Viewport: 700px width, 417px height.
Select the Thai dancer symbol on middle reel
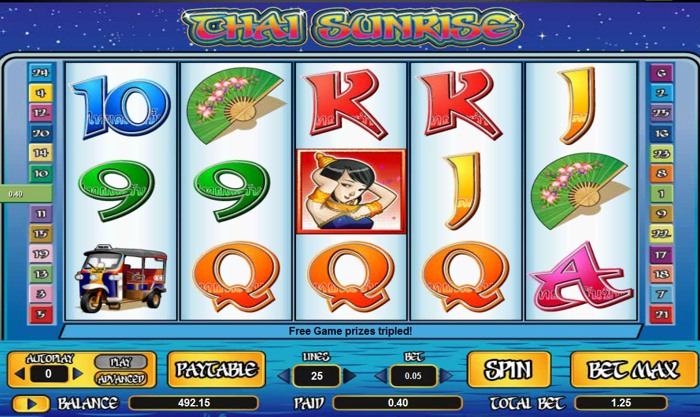click(x=351, y=192)
